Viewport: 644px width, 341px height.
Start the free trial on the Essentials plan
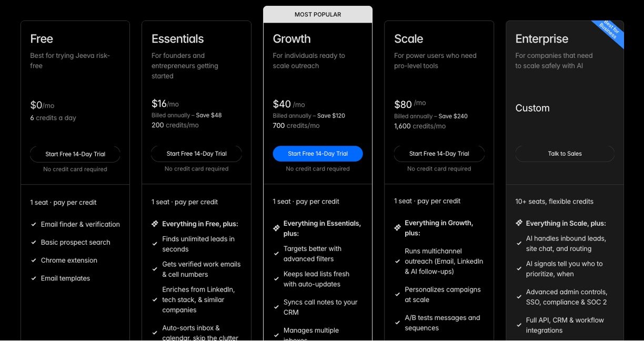(x=196, y=154)
